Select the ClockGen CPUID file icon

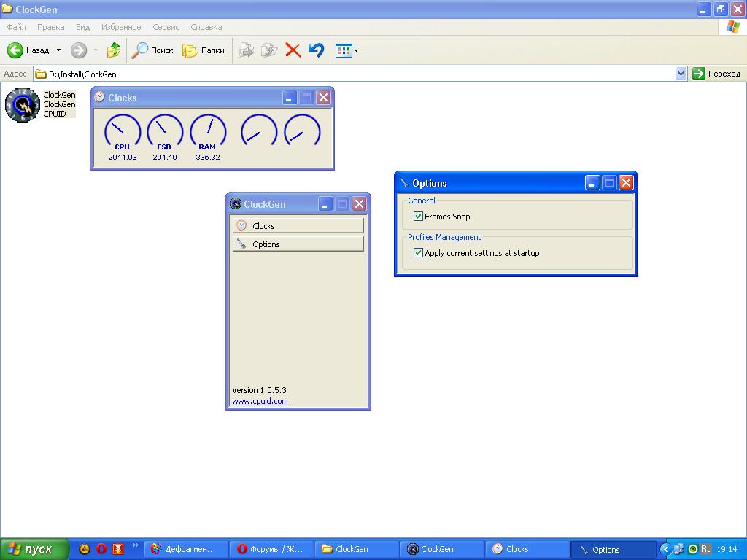pos(23,105)
